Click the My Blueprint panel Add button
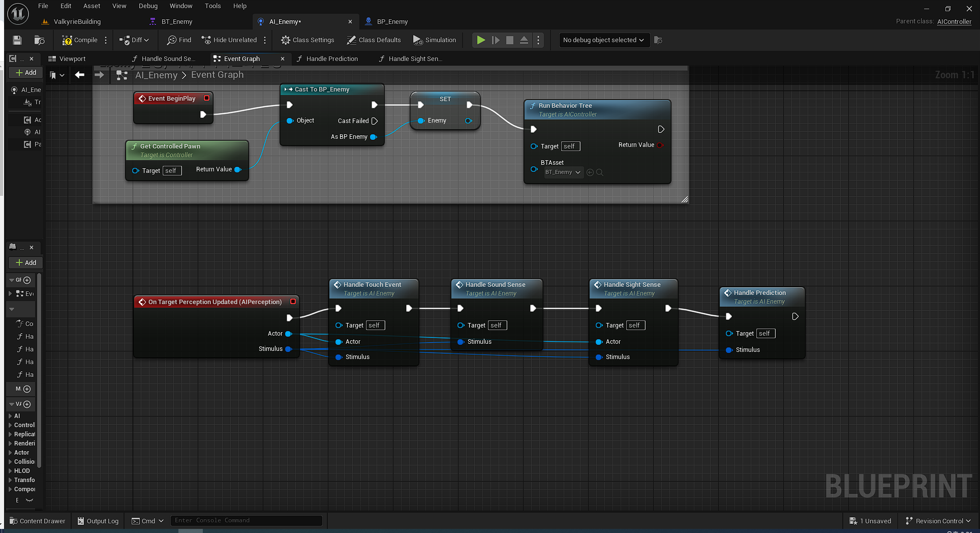This screenshot has width=980, height=533. tap(25, 263)
